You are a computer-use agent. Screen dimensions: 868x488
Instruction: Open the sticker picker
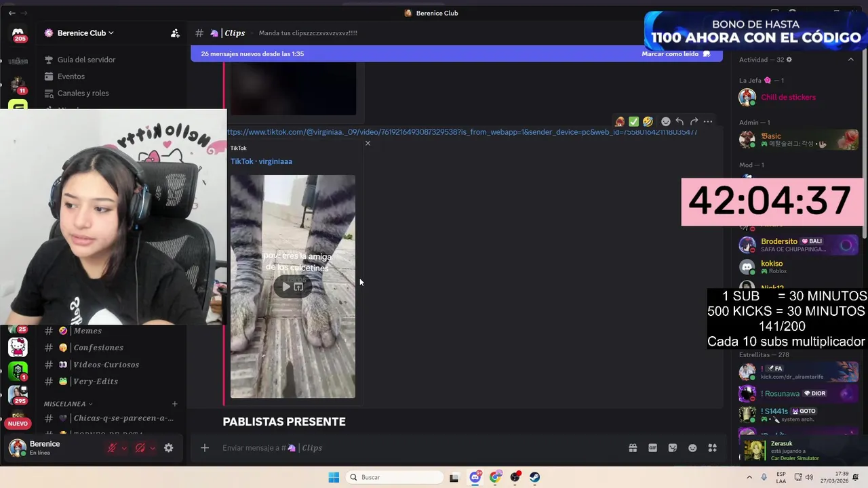coord(673,448)
